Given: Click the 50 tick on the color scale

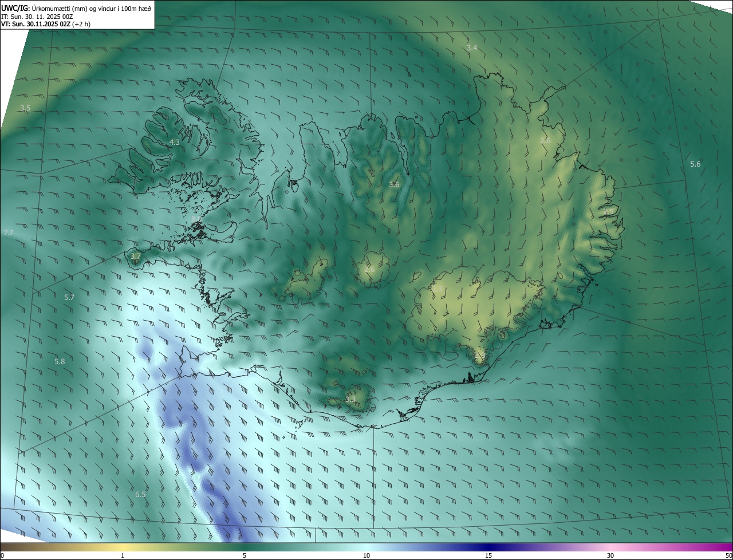Looking at the screenshot, I should pos(728,555).
